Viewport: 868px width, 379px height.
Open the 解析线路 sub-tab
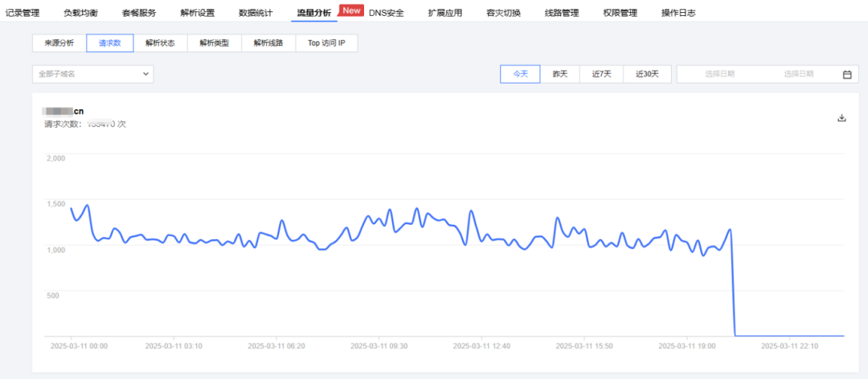268,43
